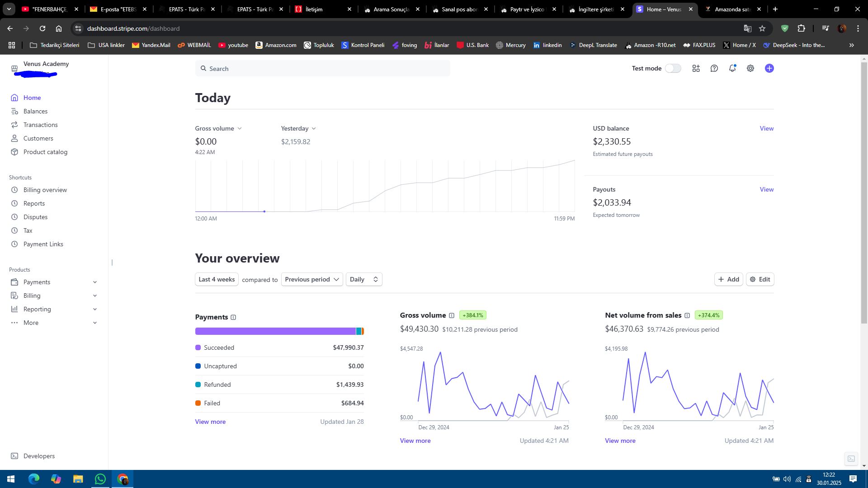Open Stripe settings gear icon
Screen dimensions: 868x488
point(750,68)
